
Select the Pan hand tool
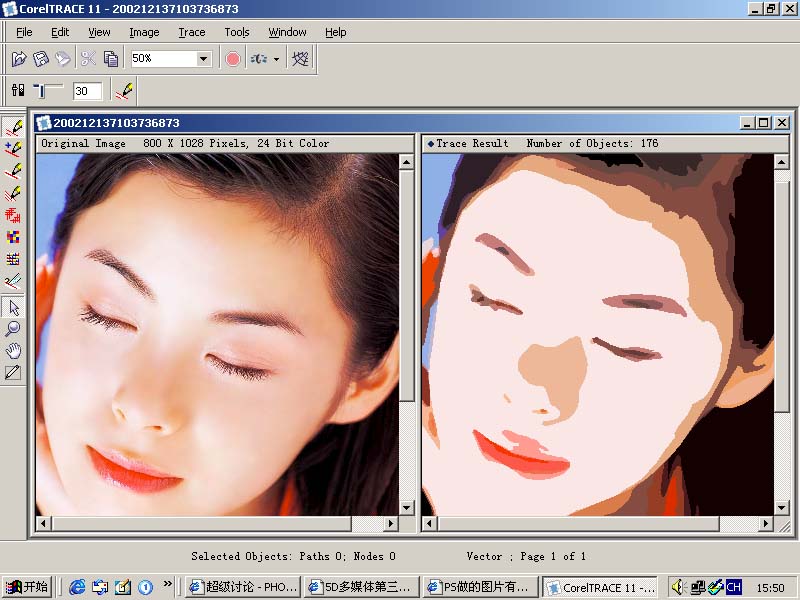coord(13,350)
